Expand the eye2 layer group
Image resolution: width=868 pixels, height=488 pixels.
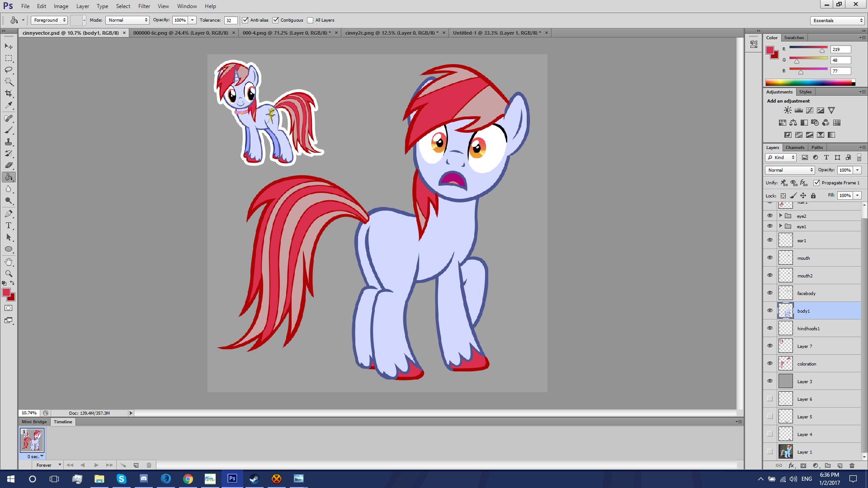coord(780,216)
